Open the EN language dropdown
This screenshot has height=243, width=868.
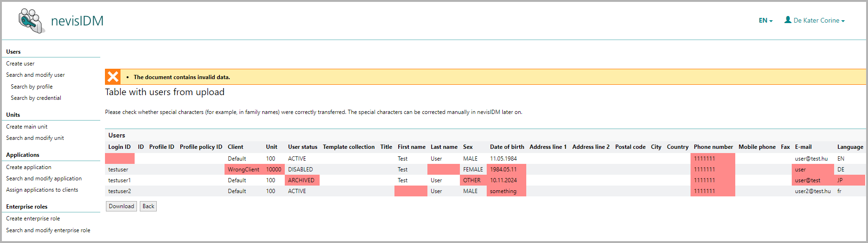765,20
